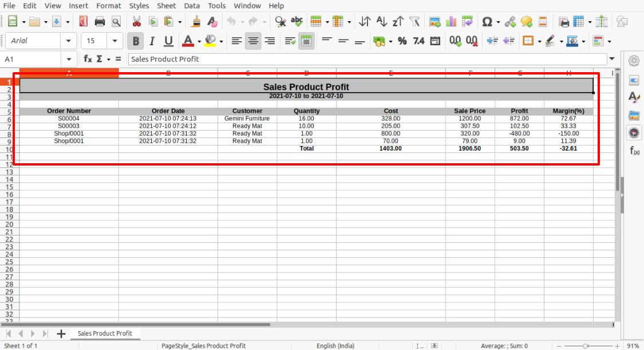
Task: Select the Clone Formatting paintbrush
Action: (x=196, y=22)
